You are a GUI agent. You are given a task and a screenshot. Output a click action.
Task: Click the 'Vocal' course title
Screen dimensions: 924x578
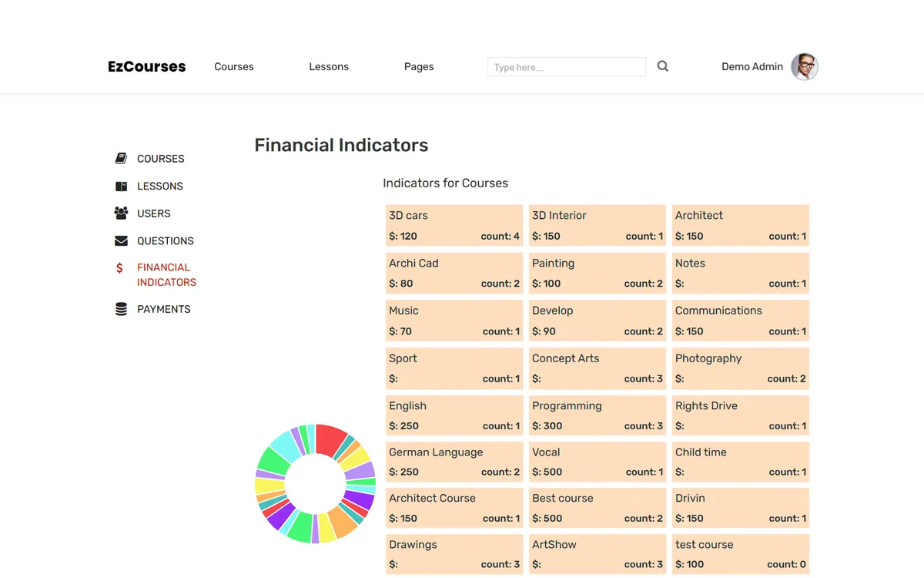point(546,452)
